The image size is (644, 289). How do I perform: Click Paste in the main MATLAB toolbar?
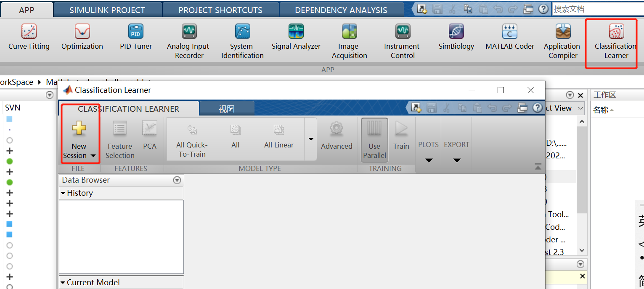click(x=483, y=9)
